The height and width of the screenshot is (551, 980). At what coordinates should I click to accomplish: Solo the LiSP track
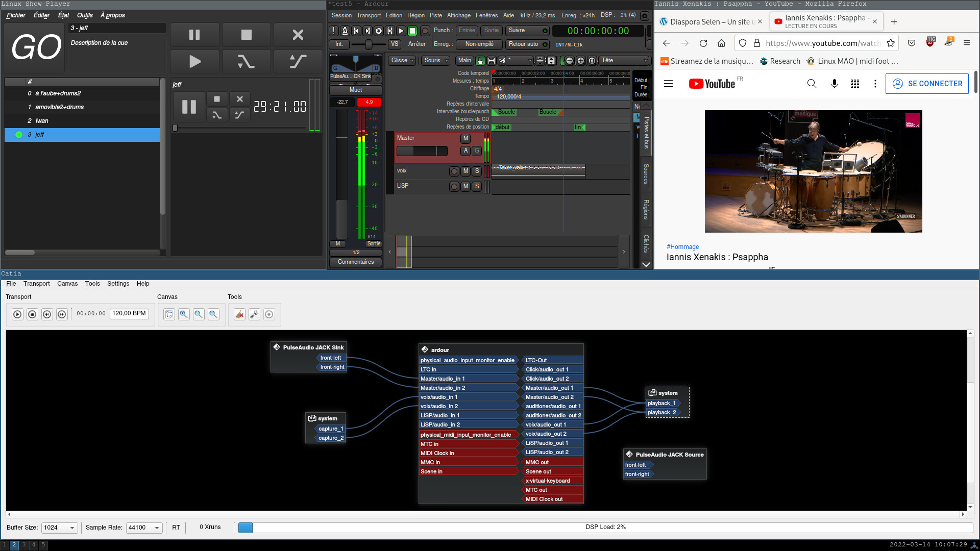(x=477, y=186)
